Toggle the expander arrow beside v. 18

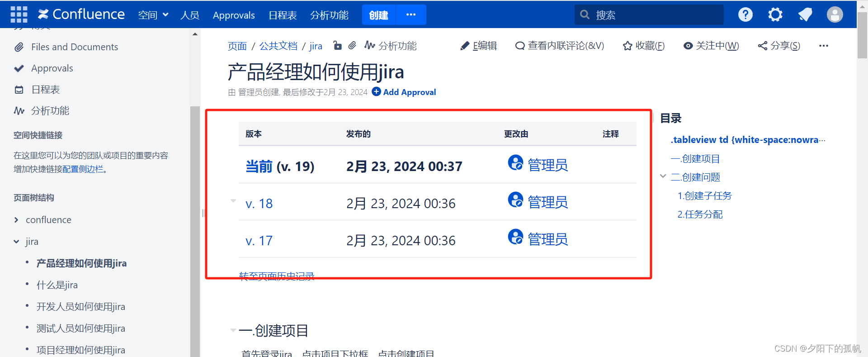click(233, 200)
